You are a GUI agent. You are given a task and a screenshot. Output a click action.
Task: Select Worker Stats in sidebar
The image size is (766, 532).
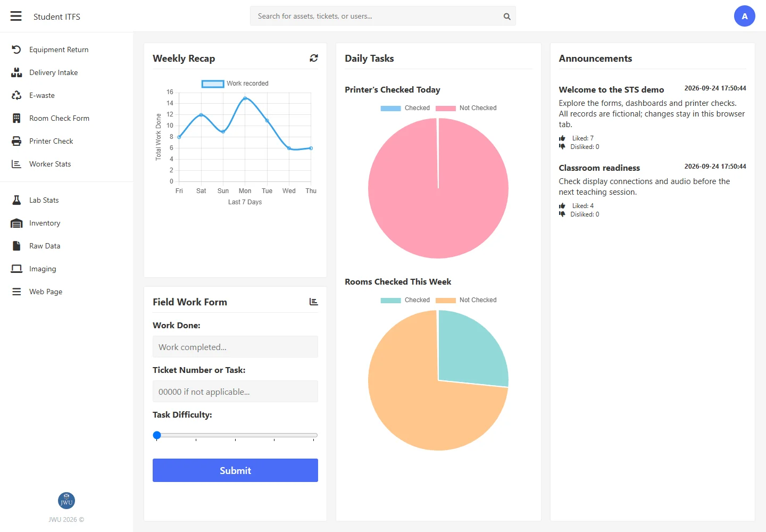pyautogui.click(x=50, y=164)
